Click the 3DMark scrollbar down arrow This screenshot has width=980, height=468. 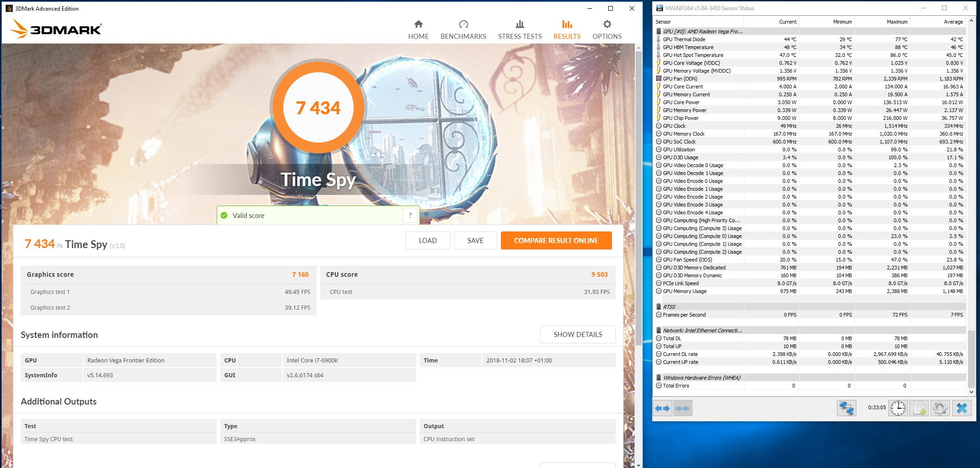pos(638,465)
